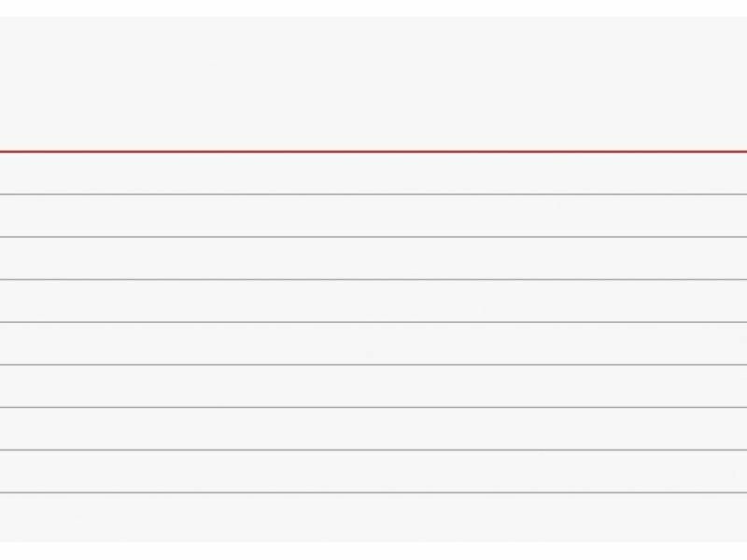Click the third gray ruled line
This screenshot has height=560, width=747.
pyautogui.click(x=373, y=279)
